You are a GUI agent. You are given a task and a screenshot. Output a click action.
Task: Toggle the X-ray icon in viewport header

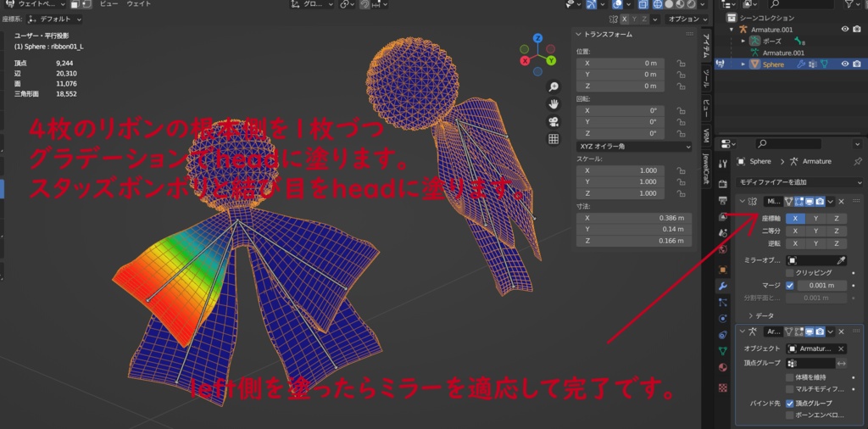(643, 4)
